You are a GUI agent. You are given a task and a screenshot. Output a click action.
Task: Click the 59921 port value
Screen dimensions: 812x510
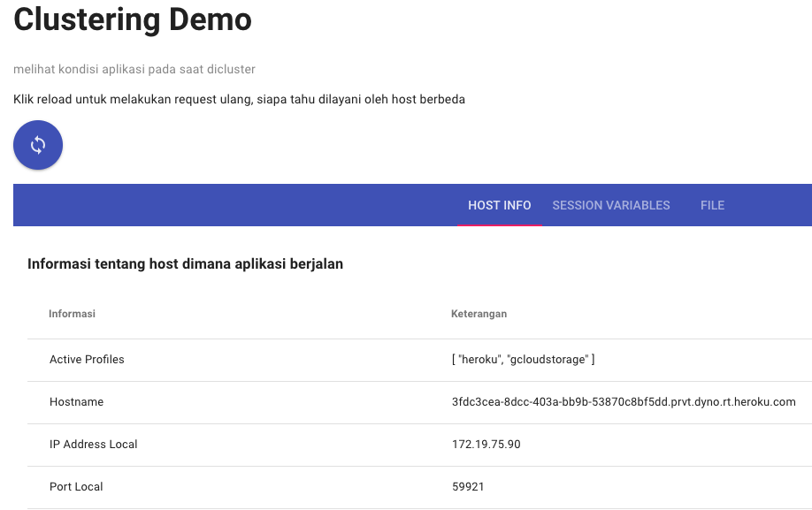(x=468, y=487)
